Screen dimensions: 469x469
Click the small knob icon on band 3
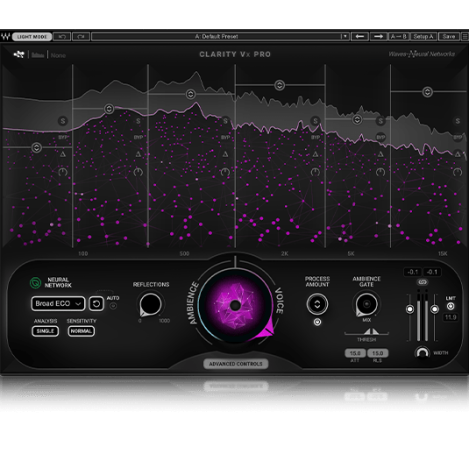tap(226, 172)
